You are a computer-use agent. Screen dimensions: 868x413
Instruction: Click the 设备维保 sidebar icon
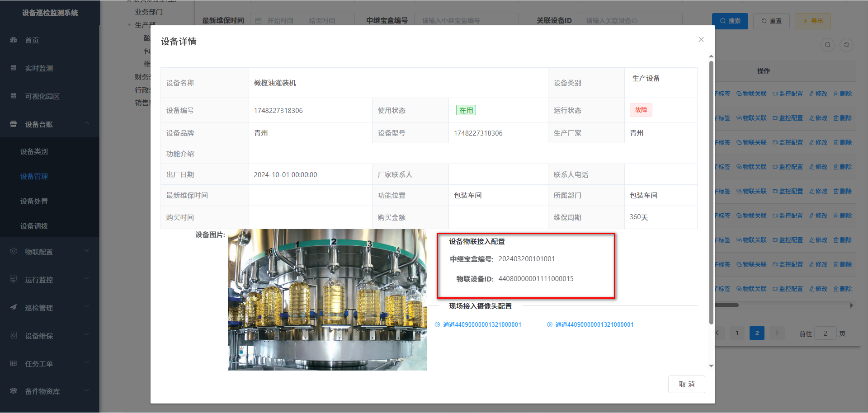point(14,335)
